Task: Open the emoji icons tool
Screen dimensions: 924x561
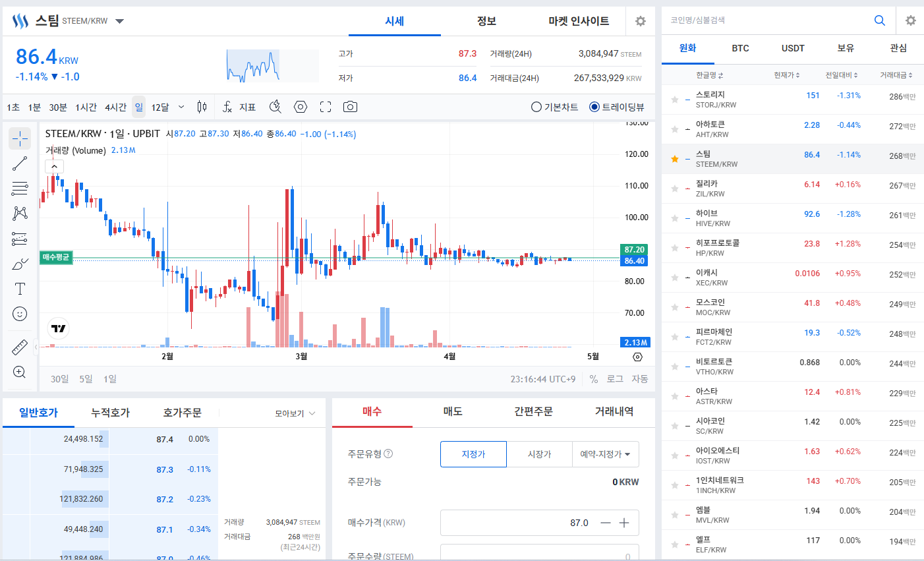Action: pyautogui.click(x=20, y=314)
